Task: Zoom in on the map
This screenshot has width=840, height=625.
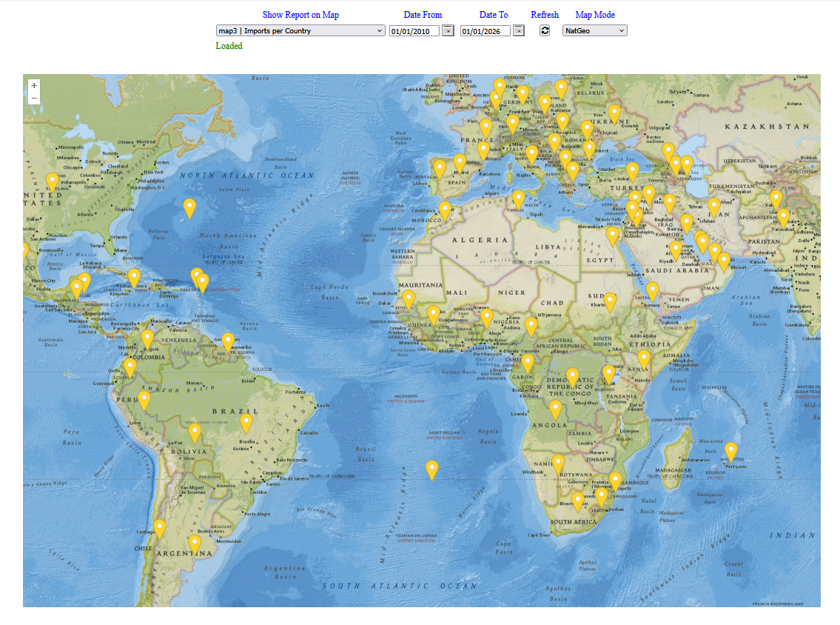Action: [x=34, y=85]
